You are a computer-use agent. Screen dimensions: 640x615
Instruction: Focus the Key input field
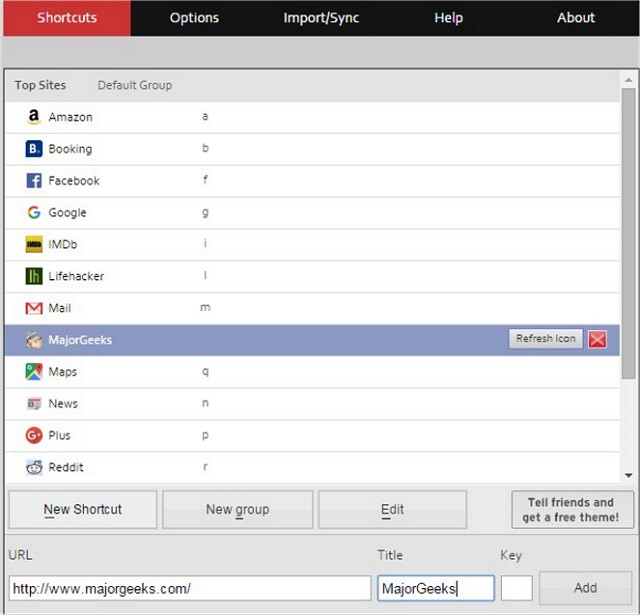pos(517,588)
